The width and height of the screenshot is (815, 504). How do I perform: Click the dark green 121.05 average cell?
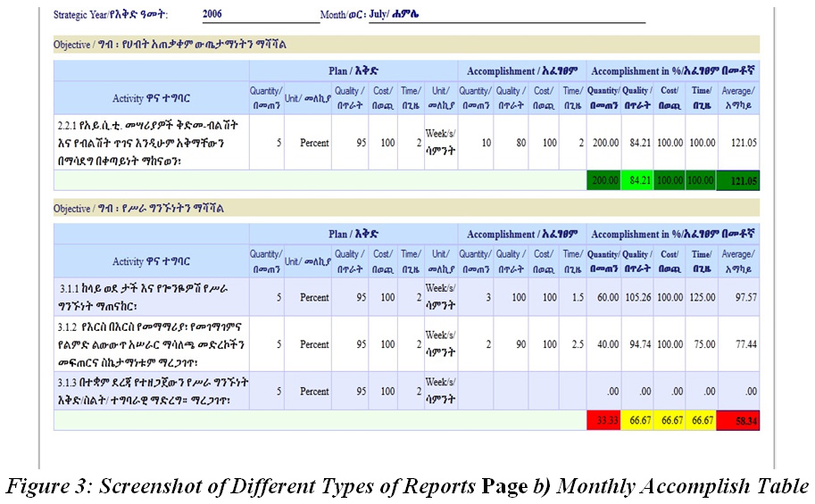tap(737, 181)
